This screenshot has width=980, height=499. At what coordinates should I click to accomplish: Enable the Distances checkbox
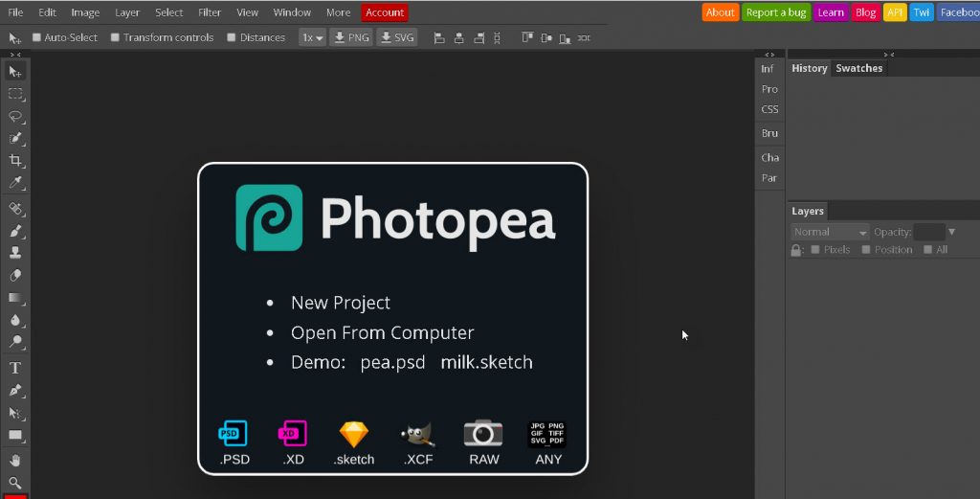[232, 37]
